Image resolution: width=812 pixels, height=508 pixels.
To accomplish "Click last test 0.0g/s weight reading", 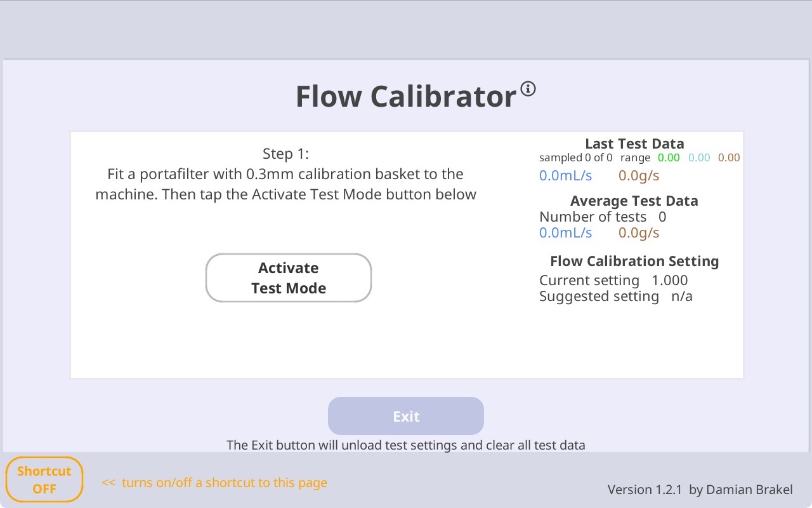I will [639, 176].
